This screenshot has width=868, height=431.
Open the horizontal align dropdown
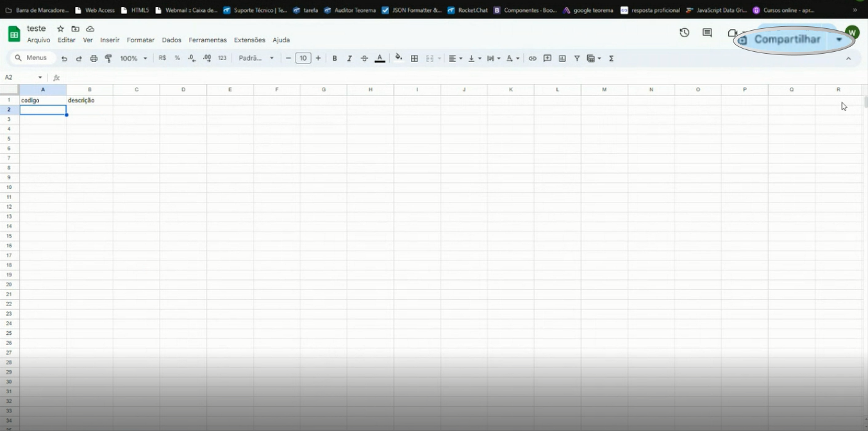455,58
